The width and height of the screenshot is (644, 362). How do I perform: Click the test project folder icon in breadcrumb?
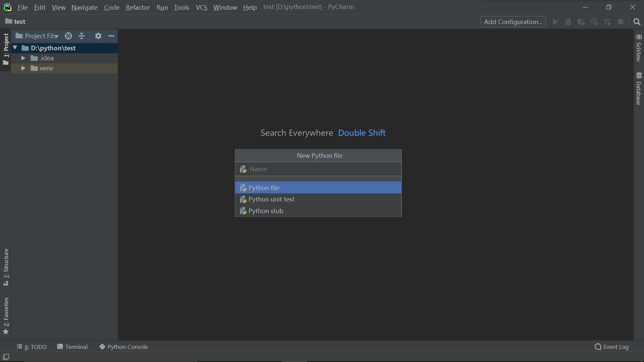click(x=9, y=21)
